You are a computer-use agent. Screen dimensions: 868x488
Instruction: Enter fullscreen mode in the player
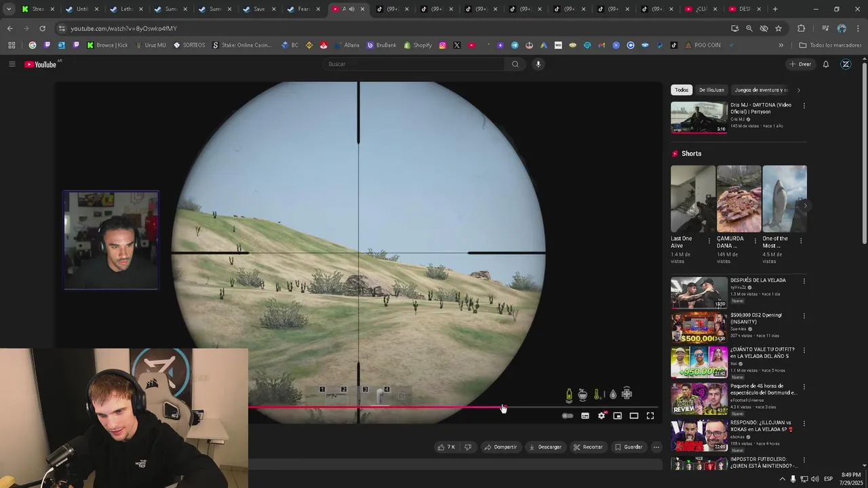coord(650,416)
